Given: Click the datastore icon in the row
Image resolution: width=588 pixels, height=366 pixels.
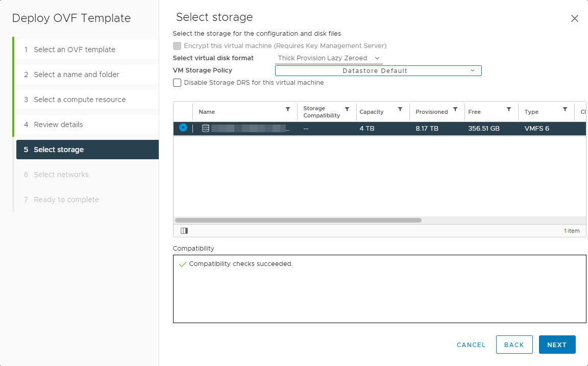Looking at the screenshot, I should [x=206, y=128].
